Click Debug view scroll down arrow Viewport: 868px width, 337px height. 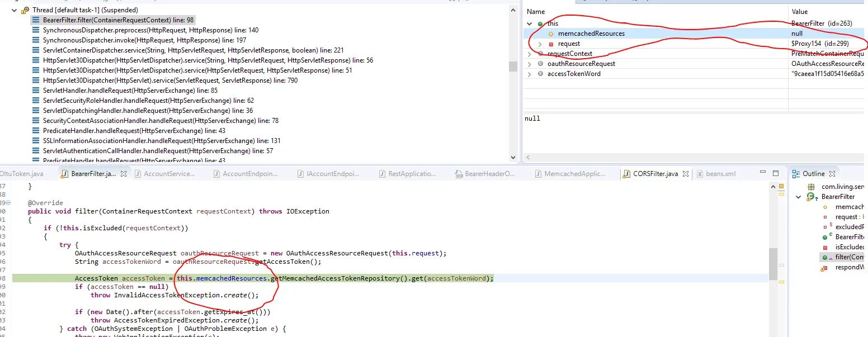pos(513,158)
